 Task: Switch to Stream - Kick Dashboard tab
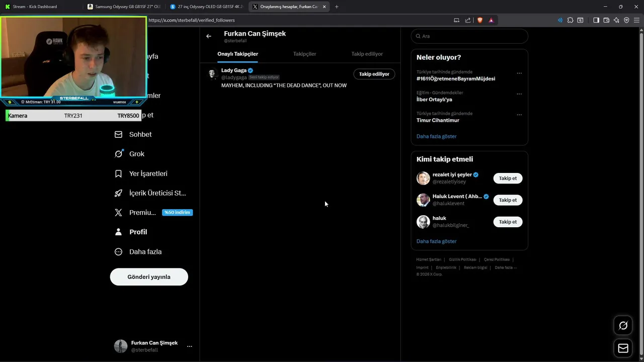[x=40, y=7]
